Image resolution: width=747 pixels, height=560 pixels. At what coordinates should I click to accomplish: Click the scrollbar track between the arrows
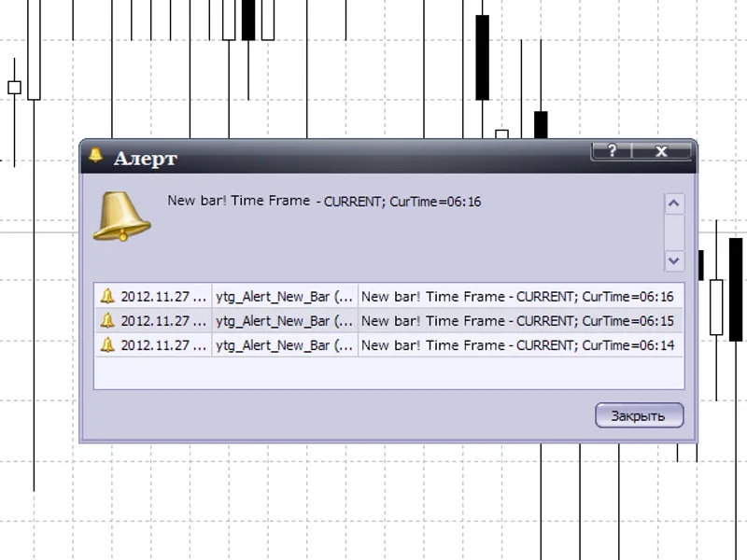click(x=674, y=231)
